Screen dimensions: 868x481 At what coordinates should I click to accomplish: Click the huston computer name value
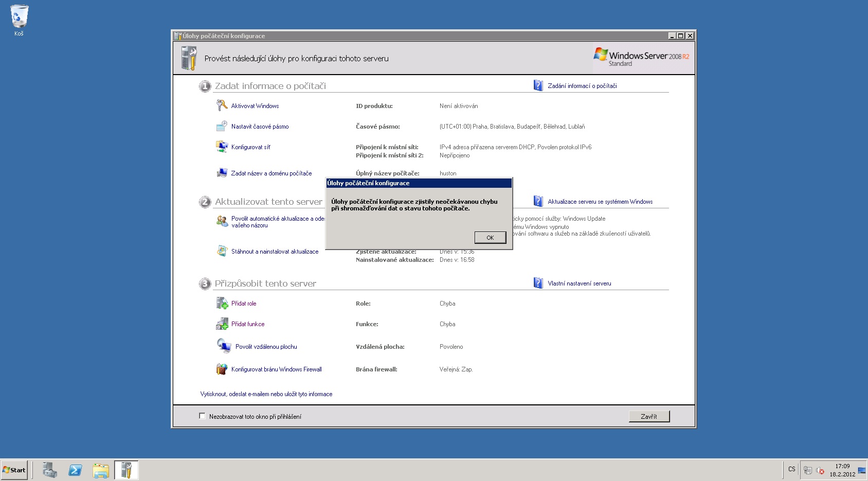tap(448, 173)
